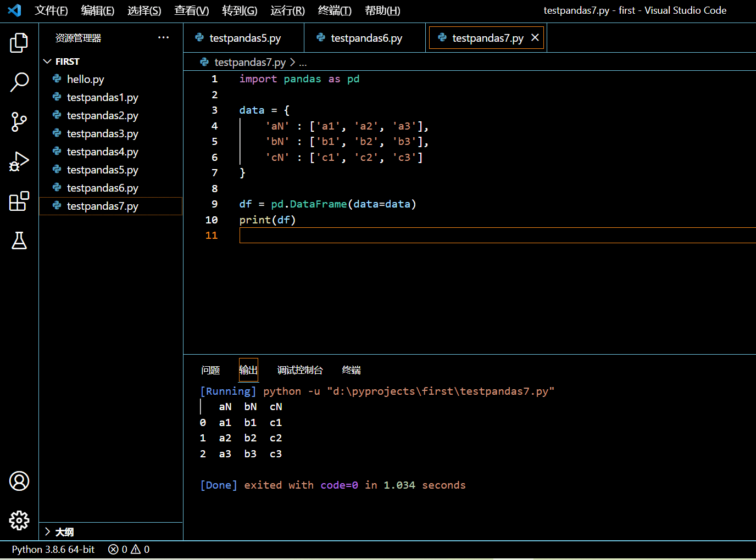Click the [Done] exited output line
The height and width of the screenshot is (560, 756).
pyautogui.click(x=333, y=485)
